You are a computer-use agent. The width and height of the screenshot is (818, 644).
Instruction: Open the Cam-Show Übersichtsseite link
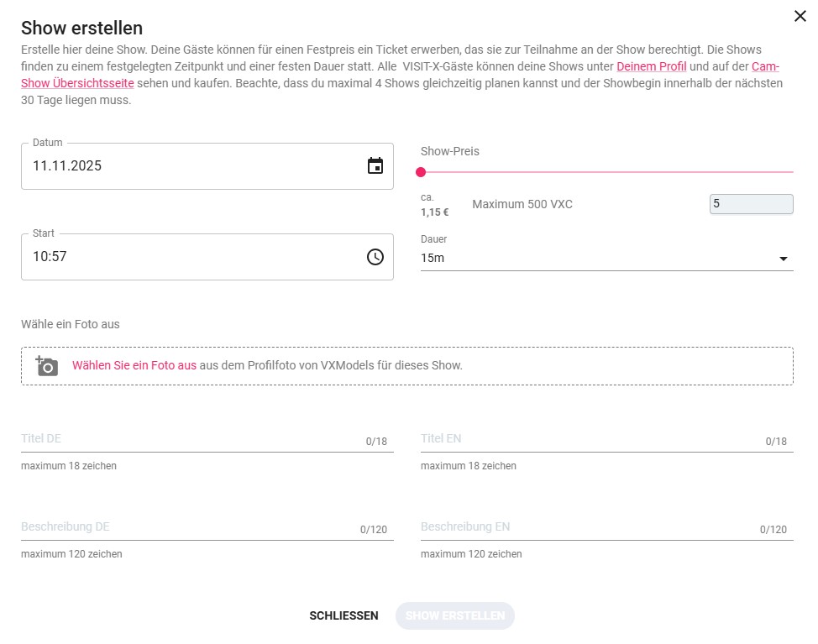(77, 84)
